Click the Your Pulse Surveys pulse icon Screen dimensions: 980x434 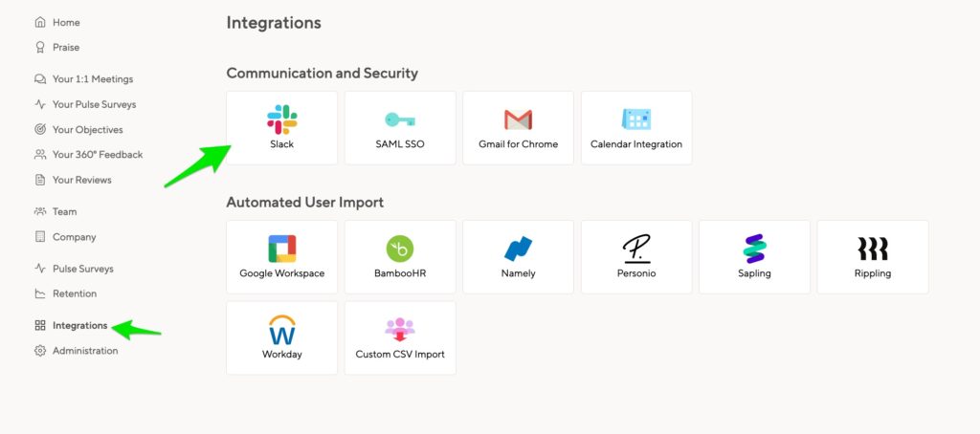pos(40,104)
